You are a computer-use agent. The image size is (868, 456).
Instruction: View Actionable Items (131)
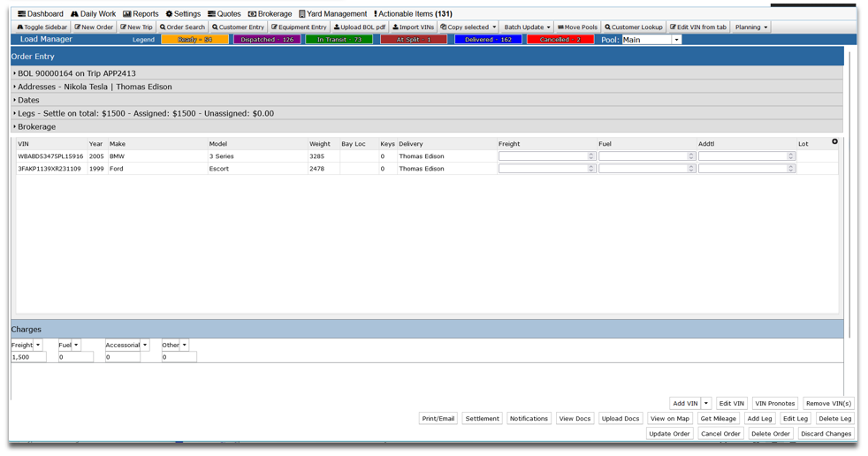coord(413,14)
